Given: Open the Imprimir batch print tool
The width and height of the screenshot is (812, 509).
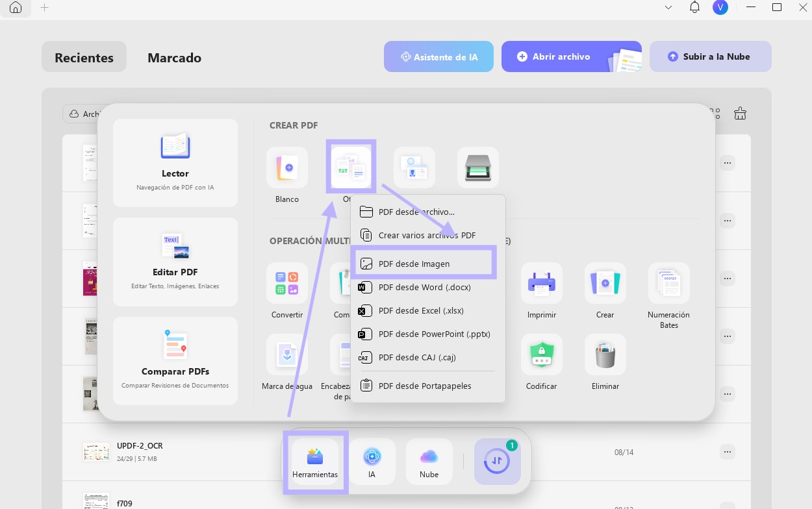Looking at the screenshot, I should click(x=542, y=283).
